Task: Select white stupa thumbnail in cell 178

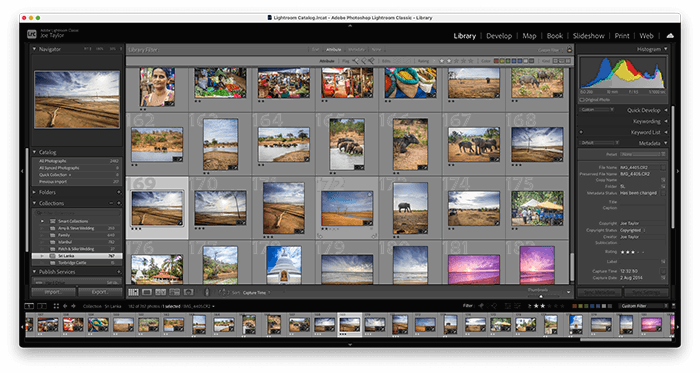Action: 283,265
